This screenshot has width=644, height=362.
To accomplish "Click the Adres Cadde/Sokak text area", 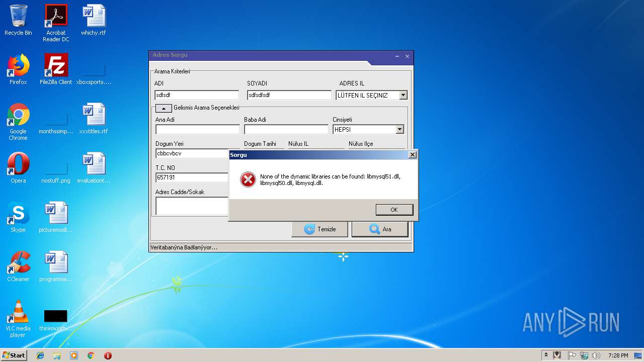I will 192,206.
